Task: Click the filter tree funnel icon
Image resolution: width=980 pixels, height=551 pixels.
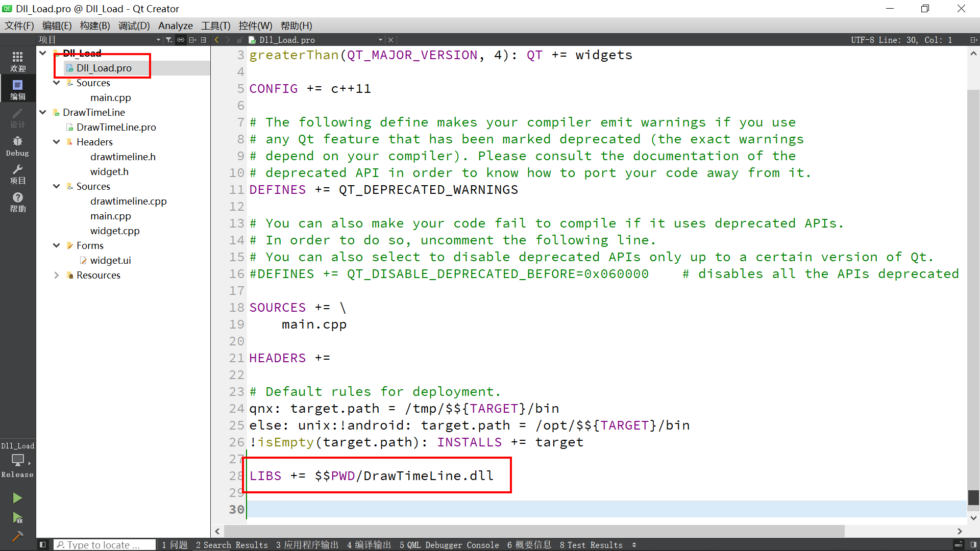Action: tap(169, 40)
